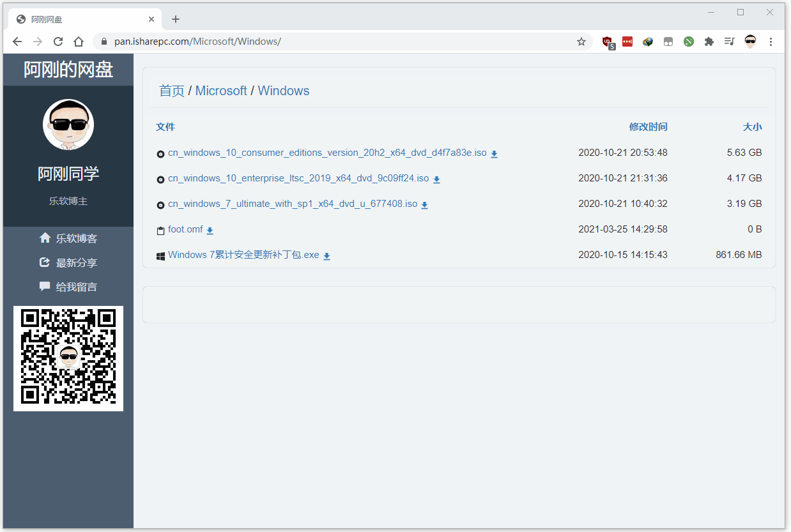Viewport: 791px width, 532px height.
Task: Select the 阿刚网盘 browser tab
Action: click(85, 19)
